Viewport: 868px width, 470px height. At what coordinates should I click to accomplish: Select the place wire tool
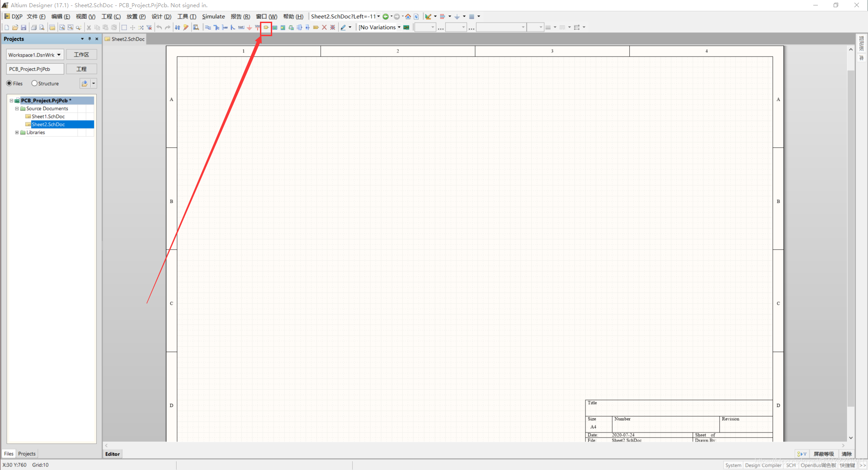click(208, 28)
